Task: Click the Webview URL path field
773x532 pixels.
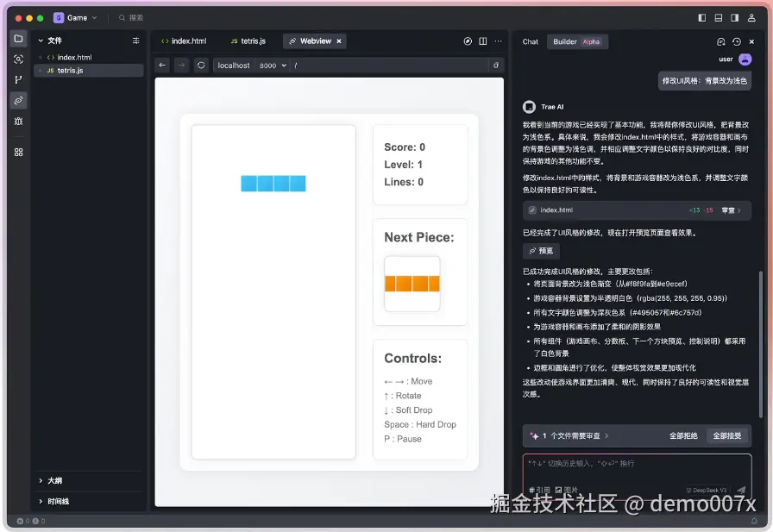Action: 389,66
